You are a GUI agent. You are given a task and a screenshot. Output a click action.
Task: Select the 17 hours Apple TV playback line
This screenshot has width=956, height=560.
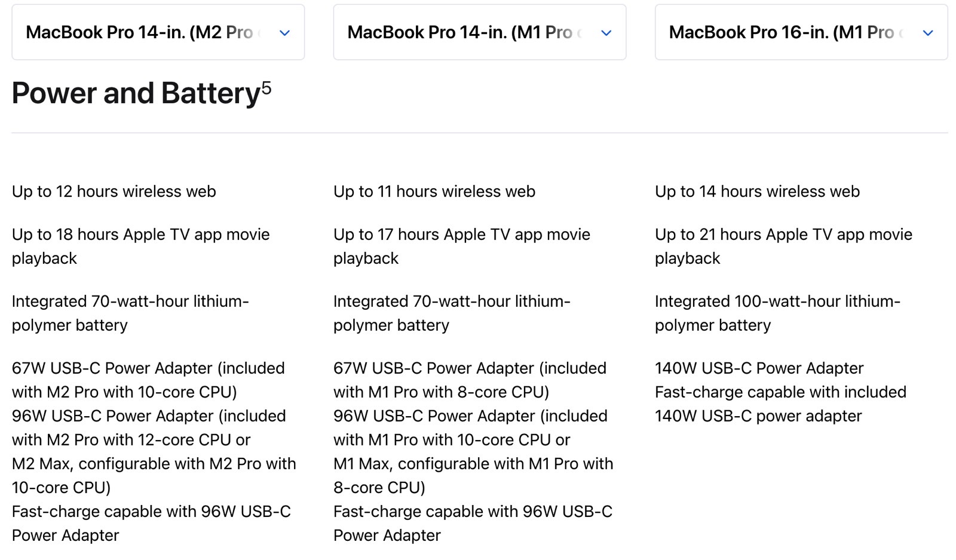(462, 247)
